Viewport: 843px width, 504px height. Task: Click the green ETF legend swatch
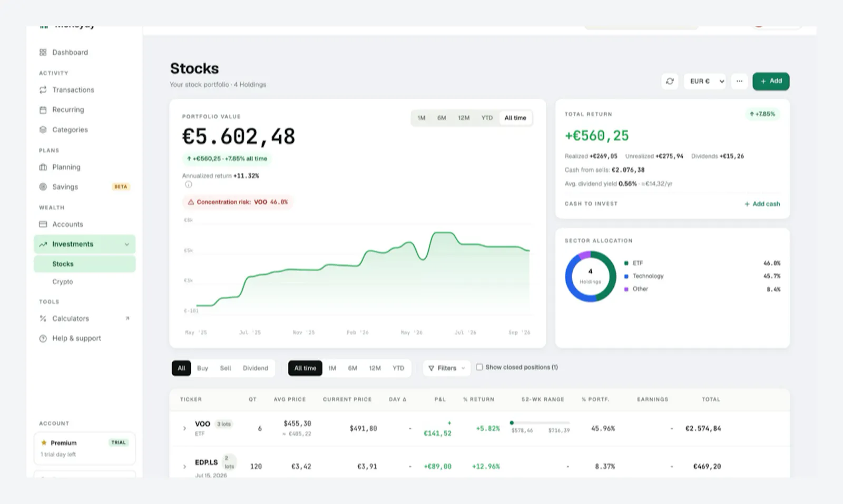coord(626,263)
